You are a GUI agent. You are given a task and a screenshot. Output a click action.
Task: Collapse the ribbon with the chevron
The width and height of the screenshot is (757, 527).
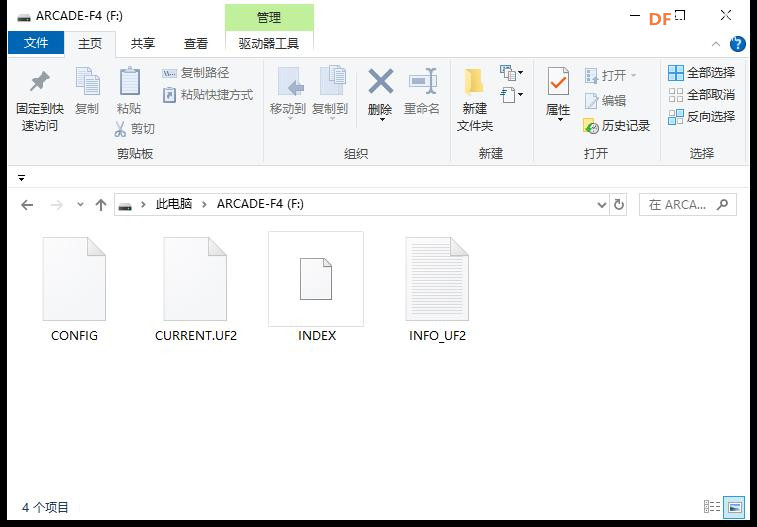click(716, 44)
